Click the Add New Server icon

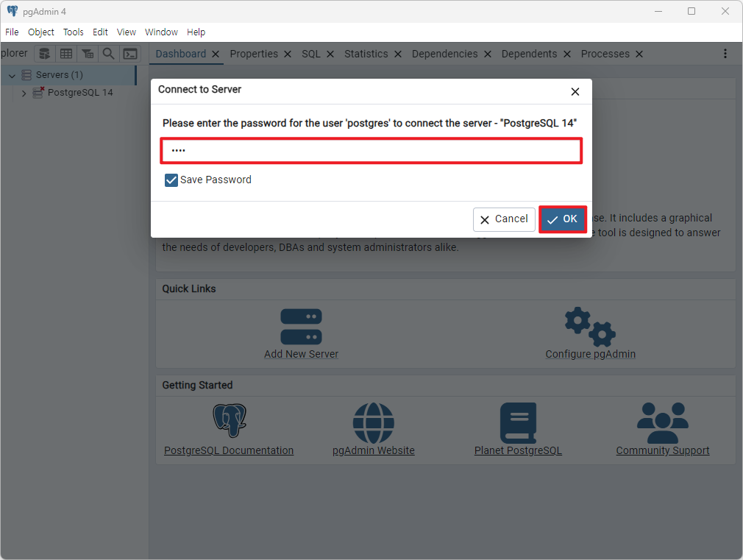click(x=301, y=327)
